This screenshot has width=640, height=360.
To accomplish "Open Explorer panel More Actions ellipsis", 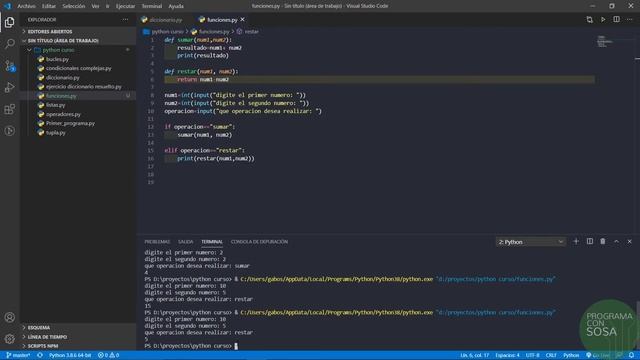I will point(125,20).
